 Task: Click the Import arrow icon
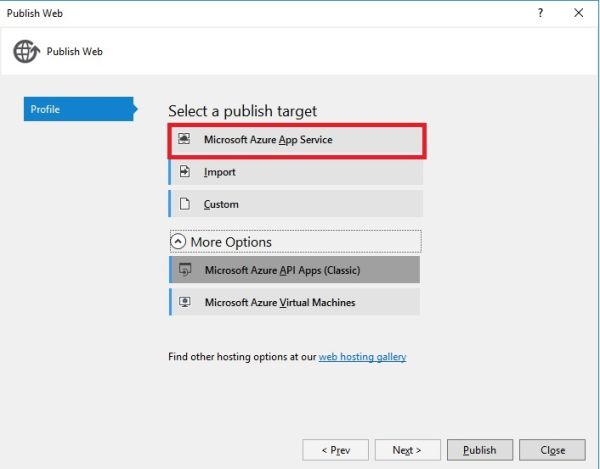point(184,172)
